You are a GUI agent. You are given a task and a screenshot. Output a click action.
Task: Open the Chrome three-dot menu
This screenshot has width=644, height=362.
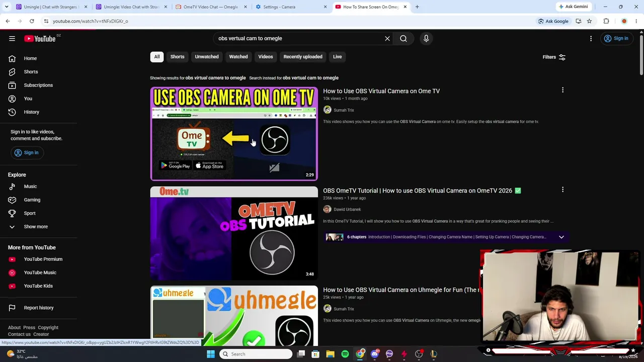click(x=636, y=21)
